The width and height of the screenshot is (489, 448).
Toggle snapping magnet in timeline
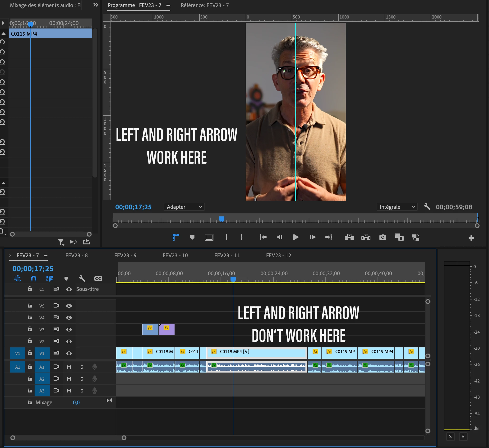(34, 279)
